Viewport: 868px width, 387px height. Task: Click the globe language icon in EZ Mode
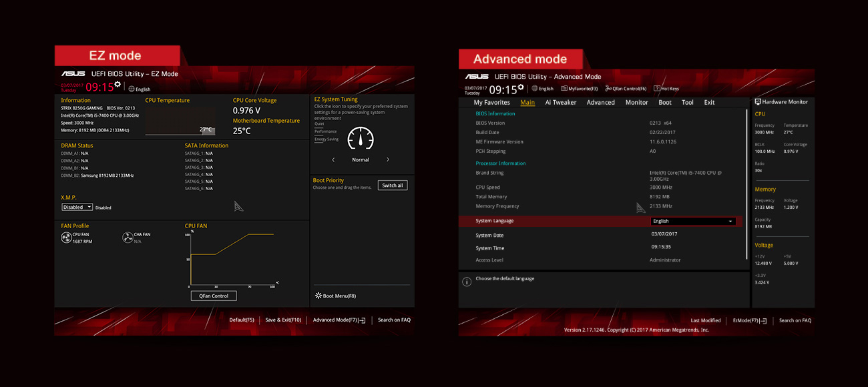(x=132, y=89)
